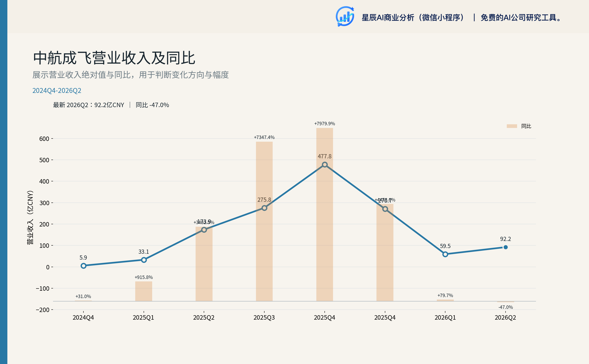Click the bar labeled +7979.9%
Image resolution: width=589 pixels, height=364 pixels.
[x=325, y=214]
